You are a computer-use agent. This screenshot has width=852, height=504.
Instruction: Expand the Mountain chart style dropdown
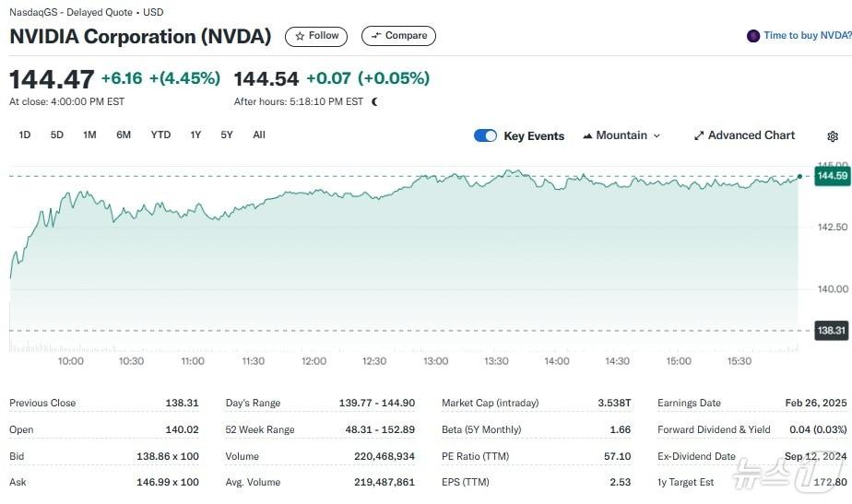[x=657, y=135]
